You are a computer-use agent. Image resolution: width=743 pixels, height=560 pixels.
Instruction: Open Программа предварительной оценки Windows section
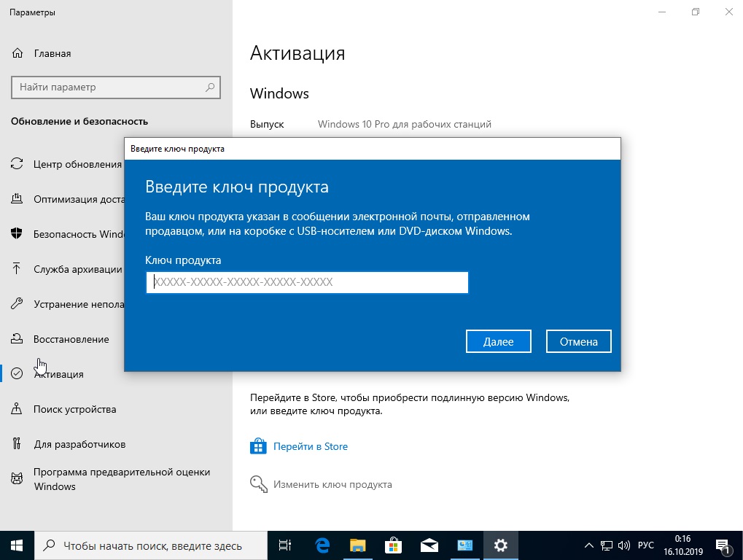pyautogui.click(x=122, y=479)
